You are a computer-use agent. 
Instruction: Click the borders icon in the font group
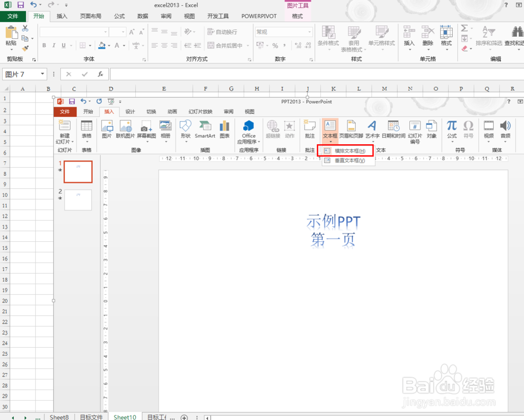coord(82,45)
